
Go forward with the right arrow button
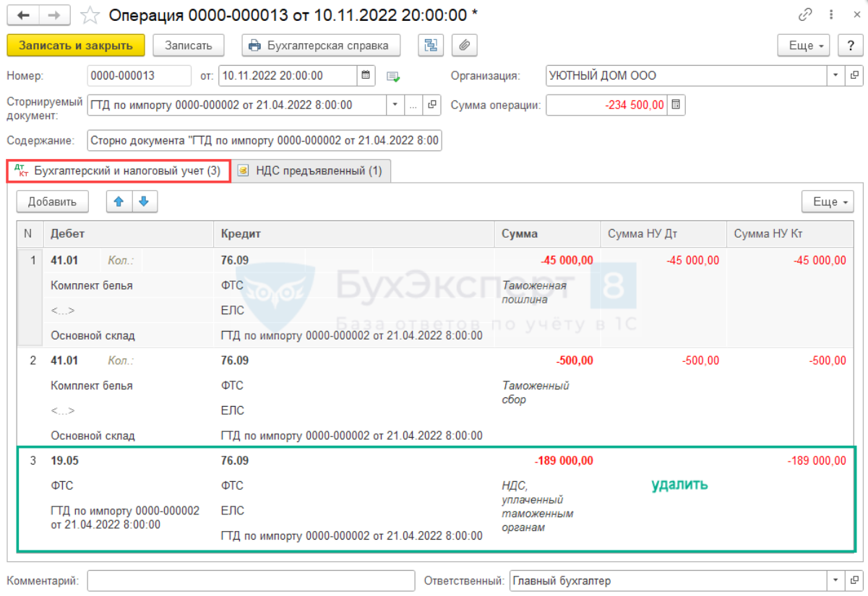(55, 14)
